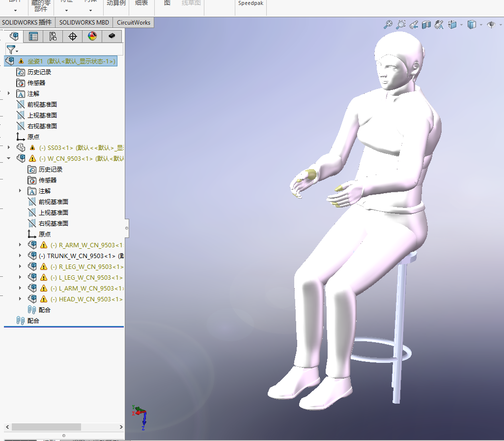
Task: Click the Section View icon
Action: point(426,25)
